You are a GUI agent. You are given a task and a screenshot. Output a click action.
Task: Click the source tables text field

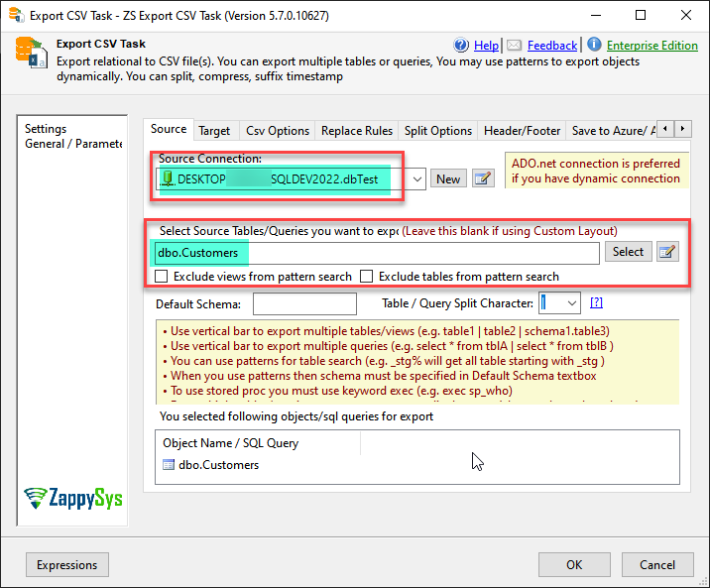pos(377,253)
